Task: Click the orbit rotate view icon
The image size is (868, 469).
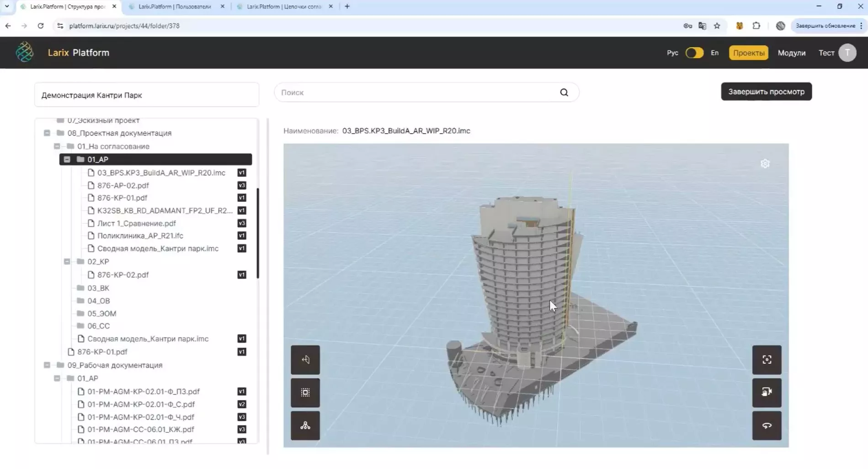Action: (767, 426)
